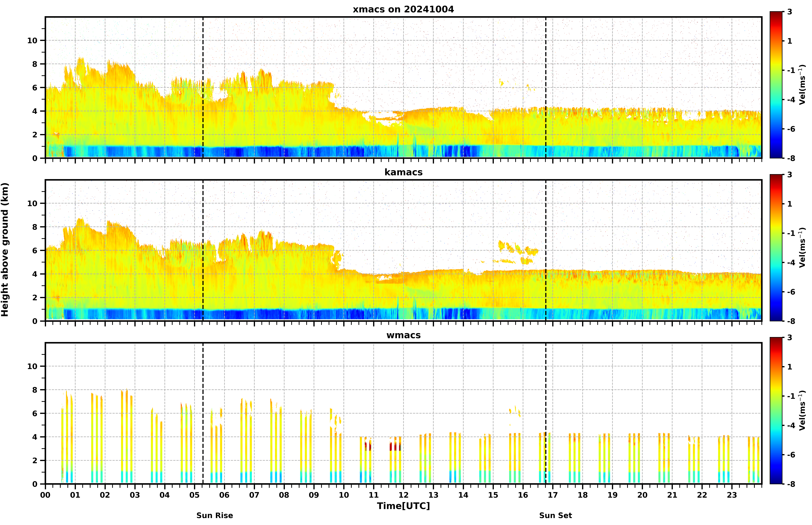Click the sunset dashed line in xmacs panel
The image size is (812, 525).
pos(546,88)
